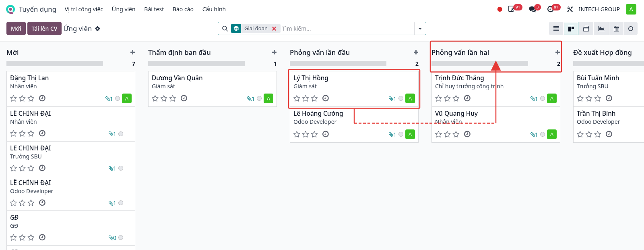This screenshot has width=644, height=250.
Task: Click the search magnifier icon
Action: pos(225,29)
